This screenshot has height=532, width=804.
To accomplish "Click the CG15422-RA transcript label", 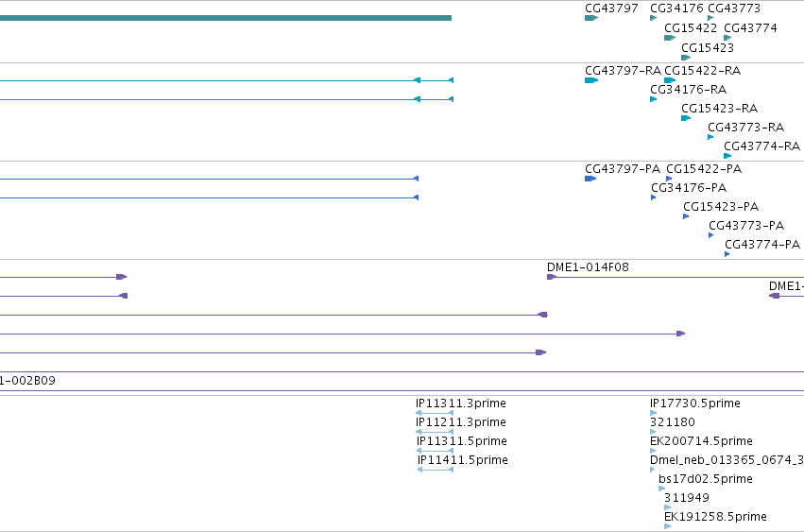I will [x=702, y=70].
